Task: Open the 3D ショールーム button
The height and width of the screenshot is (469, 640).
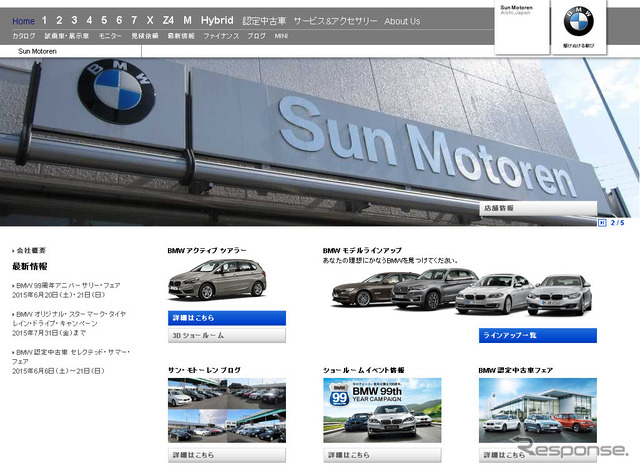Action: coord(227,336)
